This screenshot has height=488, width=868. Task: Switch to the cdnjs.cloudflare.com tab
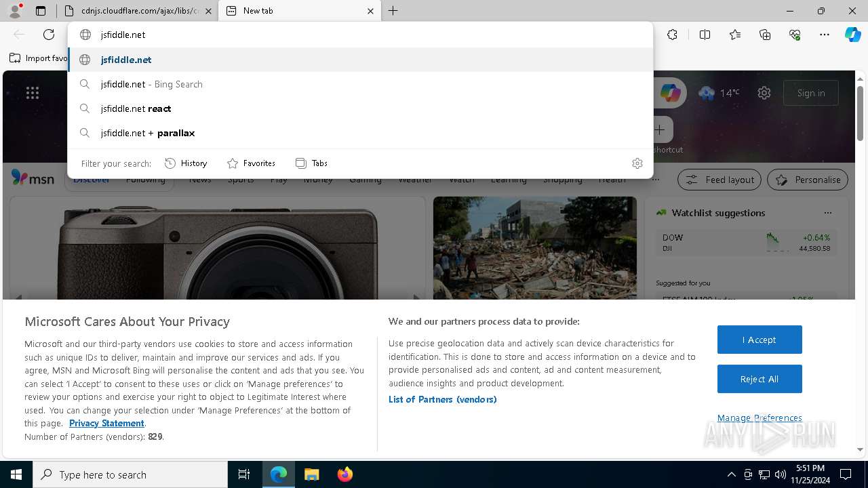click(x=137, y=11)
